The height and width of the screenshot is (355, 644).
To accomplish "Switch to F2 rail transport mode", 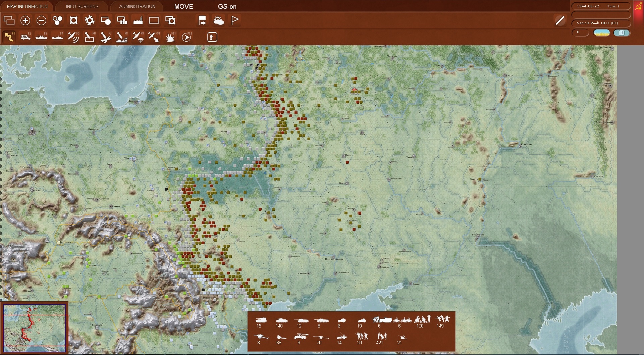I will (x=25, y=37).
